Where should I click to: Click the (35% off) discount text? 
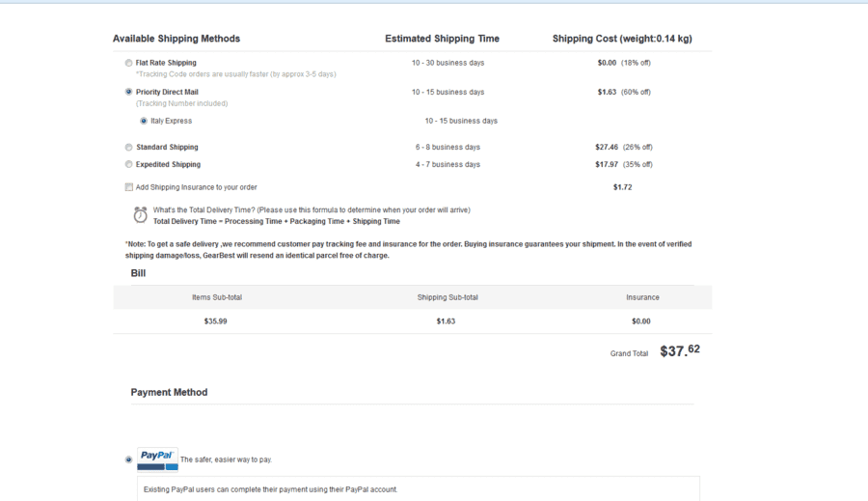(637, 165)
